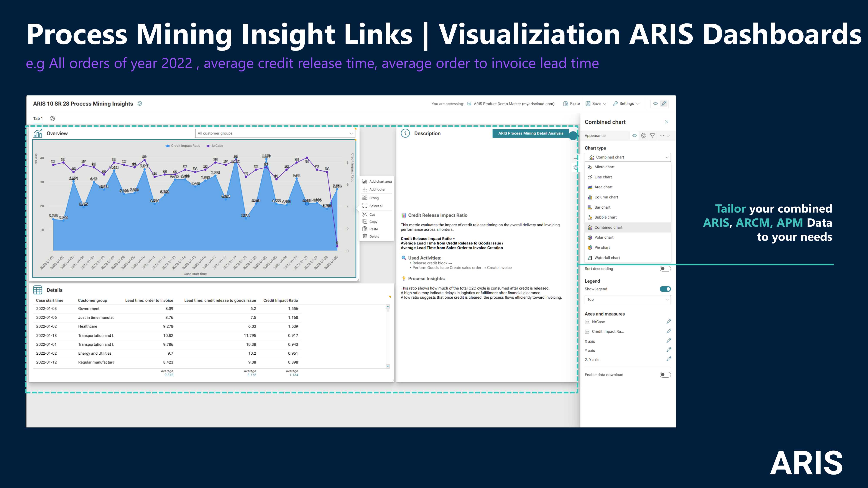This screenshot has width=868, height=488.
Task: Sort by Case start time column header
Action: tap(49, 300)
